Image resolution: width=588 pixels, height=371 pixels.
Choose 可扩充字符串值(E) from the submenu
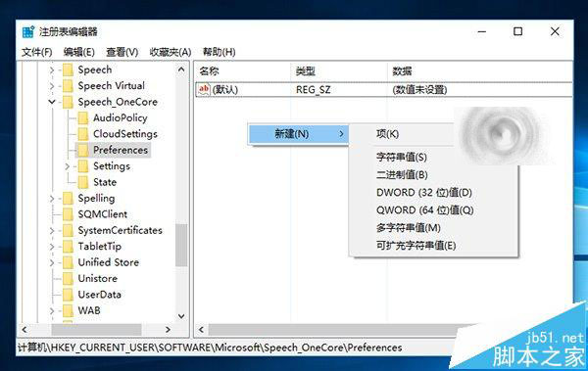(x=416, y=246)
